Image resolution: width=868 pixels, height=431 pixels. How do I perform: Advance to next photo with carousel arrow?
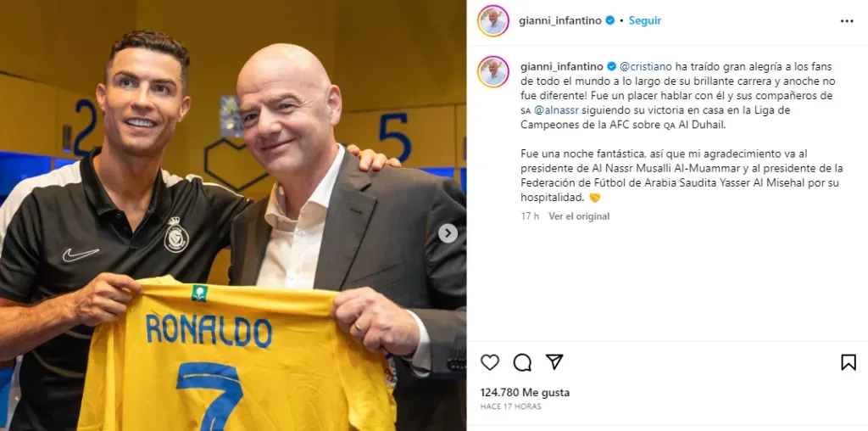point(448,233)
